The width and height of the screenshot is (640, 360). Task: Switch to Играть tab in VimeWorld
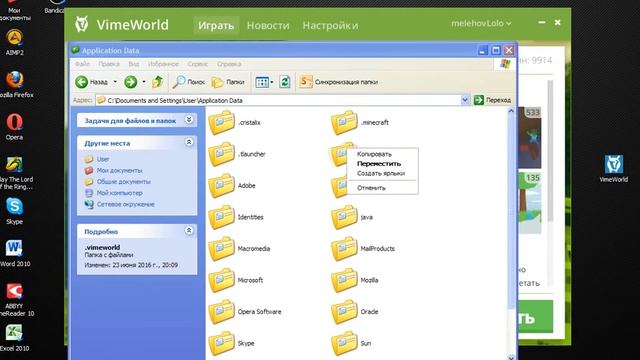point(216,25)
